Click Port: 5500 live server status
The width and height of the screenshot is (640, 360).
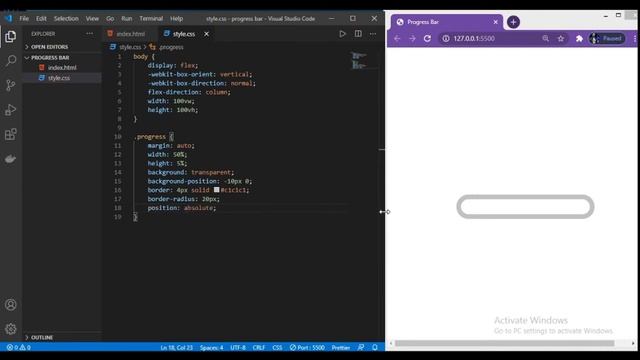[307, 347]
